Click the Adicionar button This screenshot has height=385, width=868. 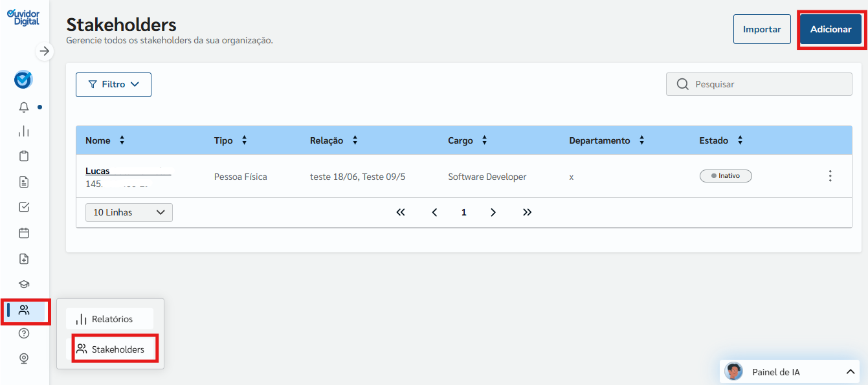coord(830,29)
